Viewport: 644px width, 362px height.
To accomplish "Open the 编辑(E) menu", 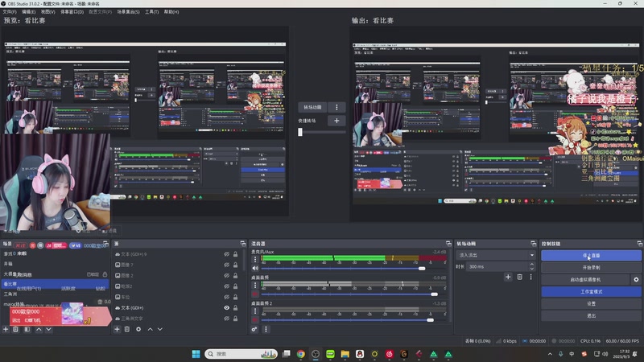I will (x=28, y=12).
